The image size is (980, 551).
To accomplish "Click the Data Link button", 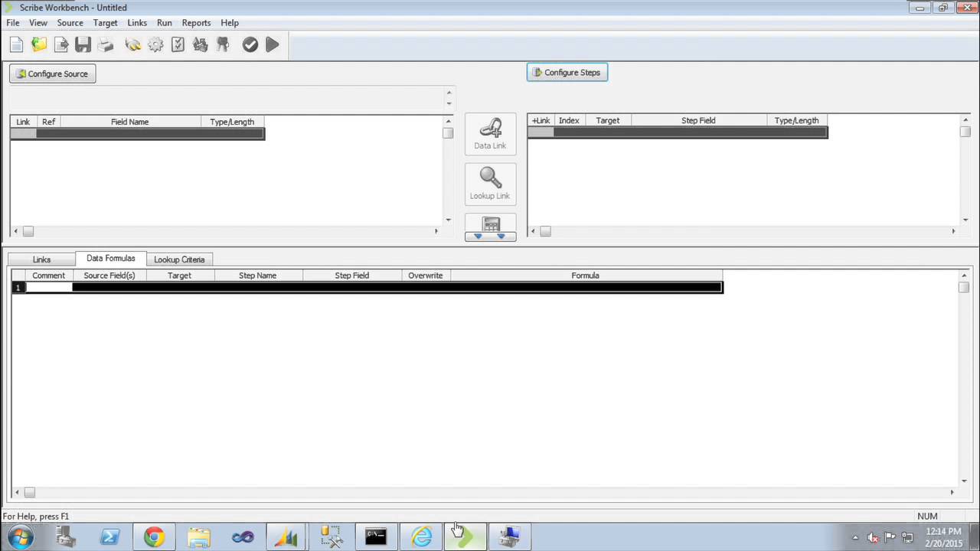I will (x=490, y=134).
